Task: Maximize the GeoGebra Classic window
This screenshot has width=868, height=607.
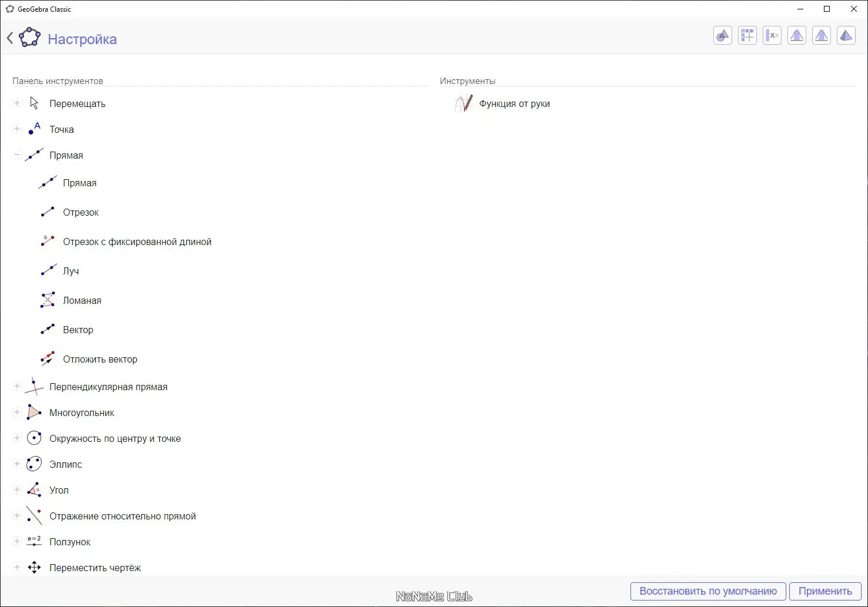Action: [827, 9]
